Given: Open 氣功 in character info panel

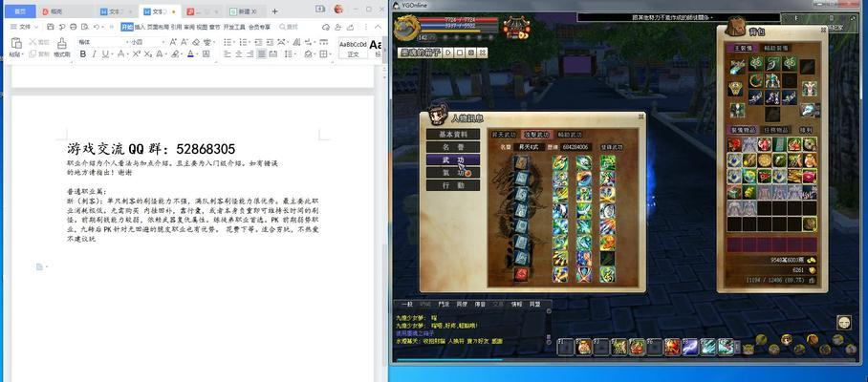Looking at the screenshot, I should pos(453,173).
